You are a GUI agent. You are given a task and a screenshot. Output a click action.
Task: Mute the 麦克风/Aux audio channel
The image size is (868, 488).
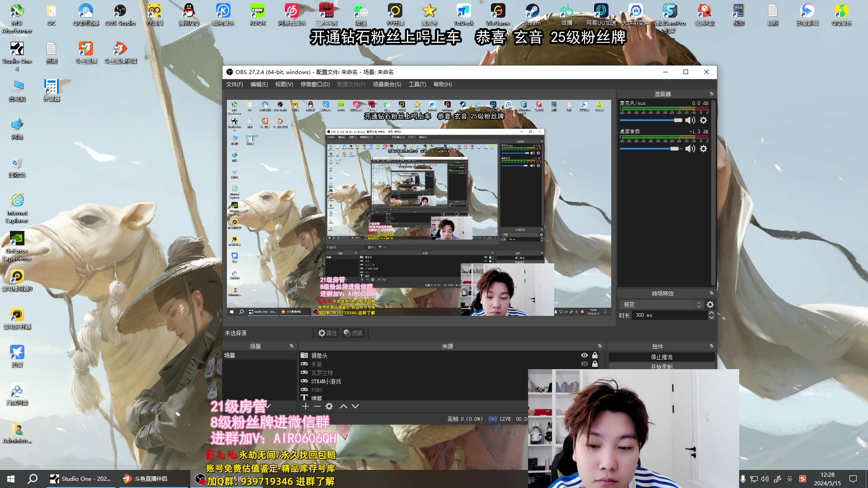690,120
